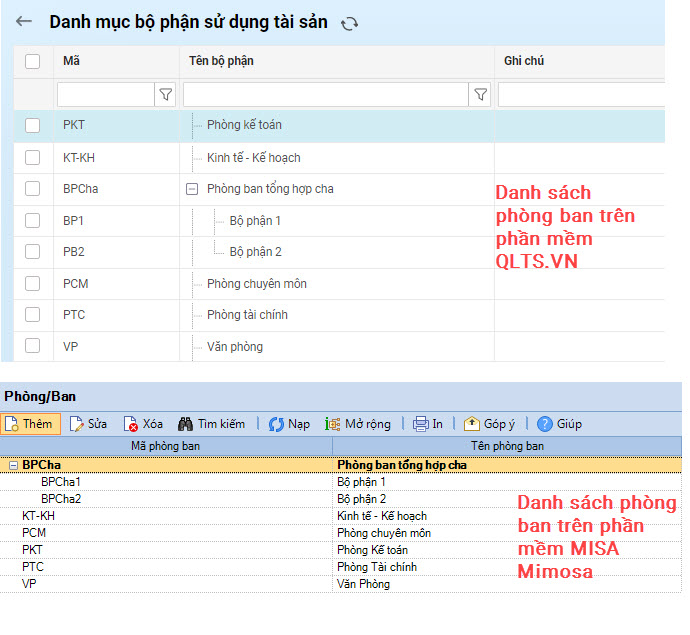690x635 pixels.
Task: Click the Thêm toolbar button
Action: [30, 424]
